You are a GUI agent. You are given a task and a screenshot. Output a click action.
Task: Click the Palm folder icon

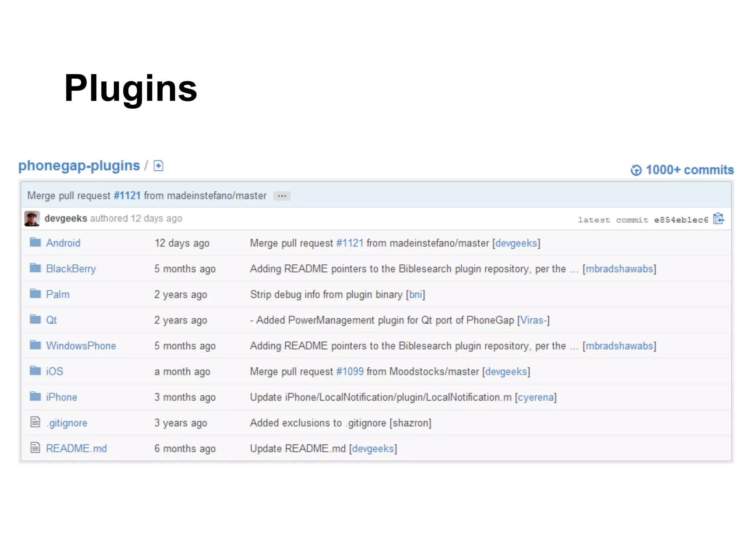35,293
